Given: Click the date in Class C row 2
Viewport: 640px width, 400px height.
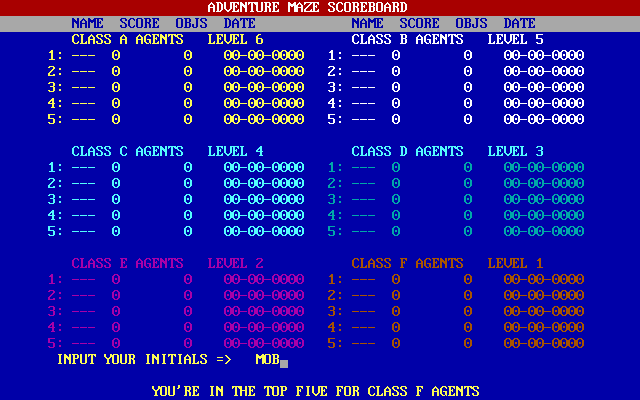Looking at the screenshot, I should click(x=264, y=183).
